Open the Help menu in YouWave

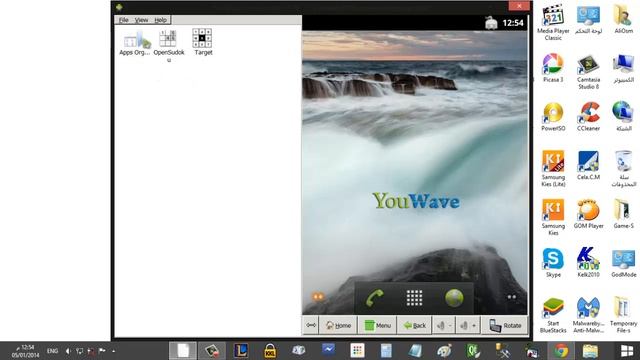160,20
